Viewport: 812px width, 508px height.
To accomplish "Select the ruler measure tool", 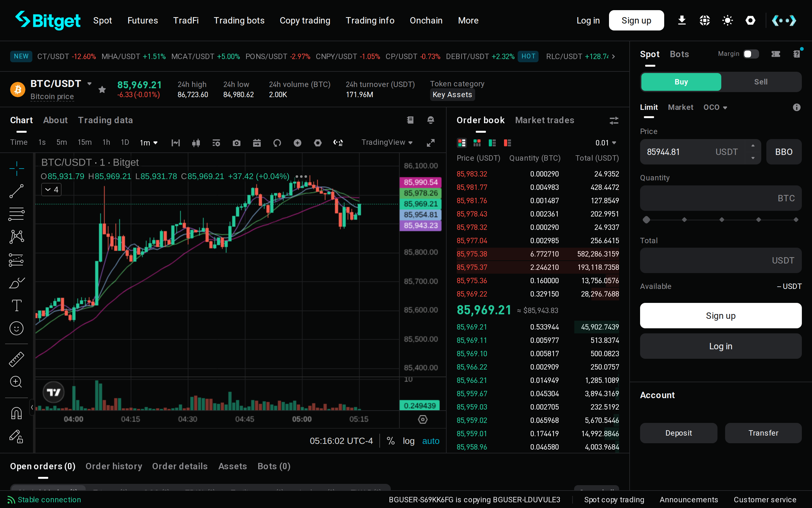I will 16,359.
